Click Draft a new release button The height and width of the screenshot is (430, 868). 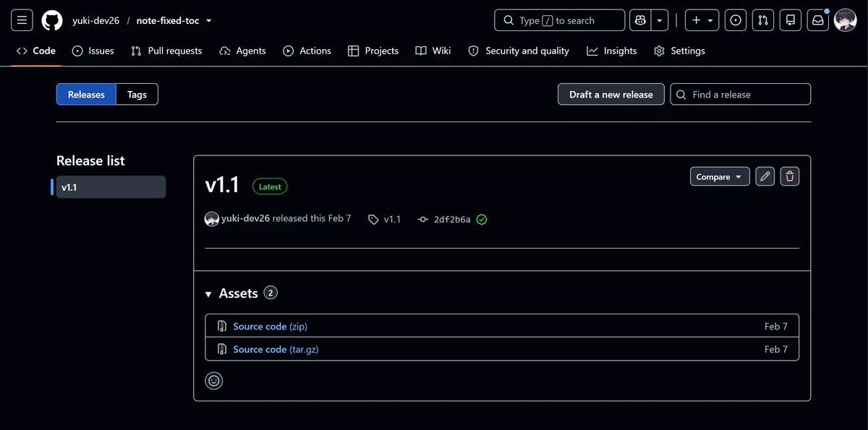[x=611, y=95]
